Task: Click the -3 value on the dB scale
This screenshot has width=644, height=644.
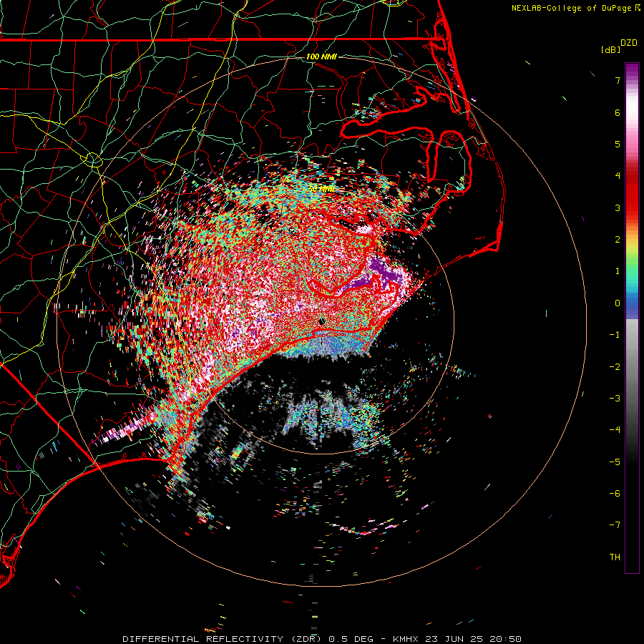Action: pyautogui.click(x=615, y=399)
